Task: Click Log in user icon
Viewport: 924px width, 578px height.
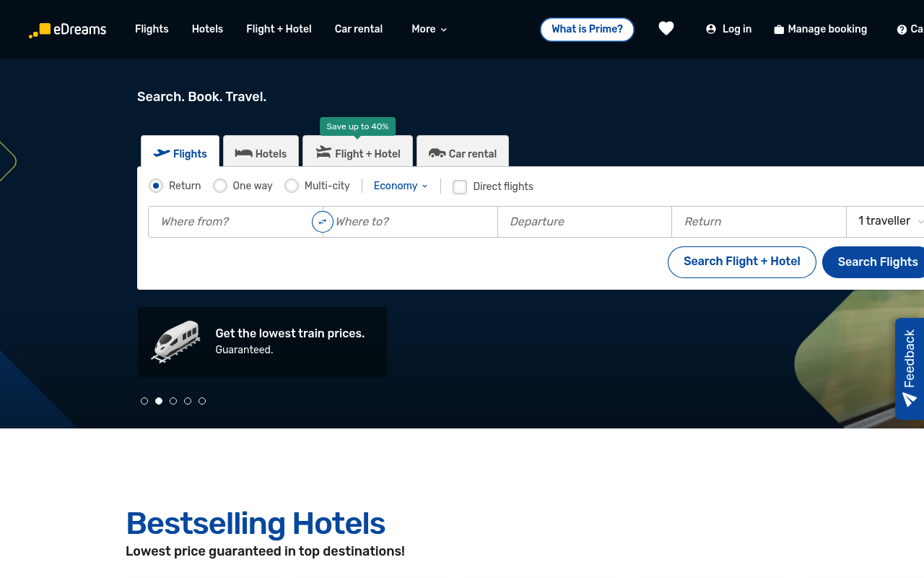Action: (x=711, y=30)
